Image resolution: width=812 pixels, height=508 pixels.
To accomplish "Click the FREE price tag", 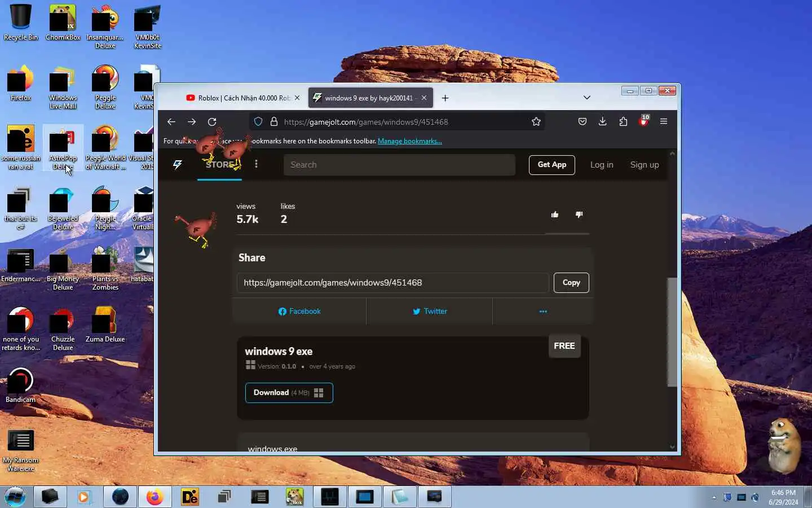I will point(564,346).
